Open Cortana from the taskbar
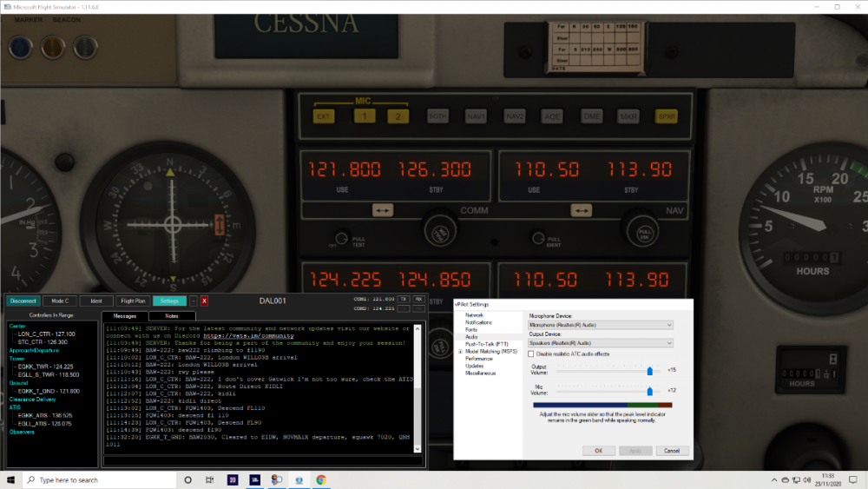This screenshot has height=489, width=868. [x=187, y=479]
